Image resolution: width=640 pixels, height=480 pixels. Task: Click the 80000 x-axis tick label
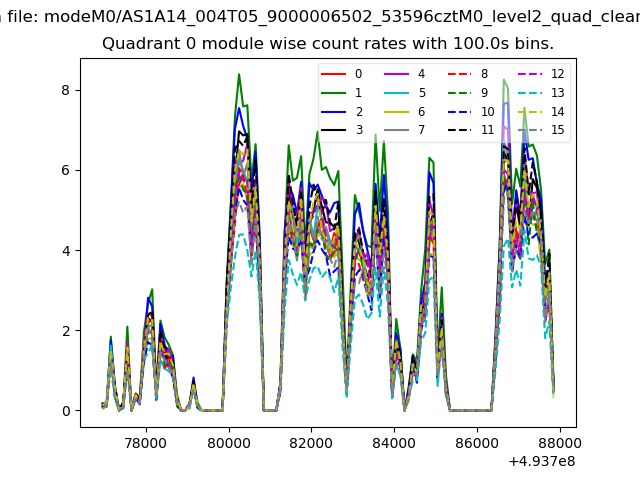tap(229, 441)
